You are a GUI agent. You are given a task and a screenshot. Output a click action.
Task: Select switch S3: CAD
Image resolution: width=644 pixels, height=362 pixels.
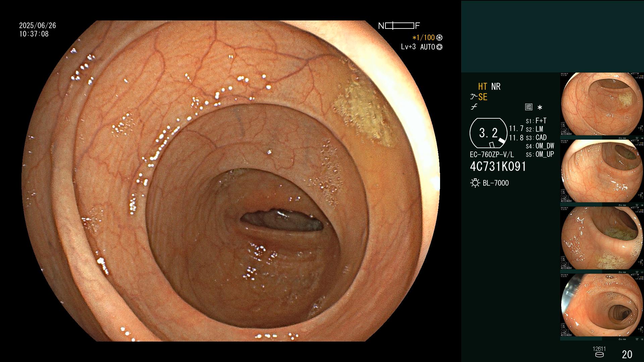point(536,137)
